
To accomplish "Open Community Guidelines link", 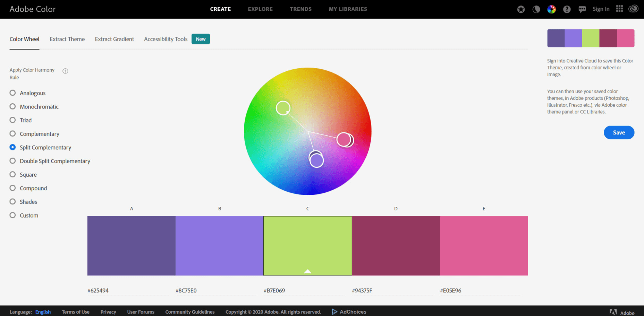I will point(190,312).
